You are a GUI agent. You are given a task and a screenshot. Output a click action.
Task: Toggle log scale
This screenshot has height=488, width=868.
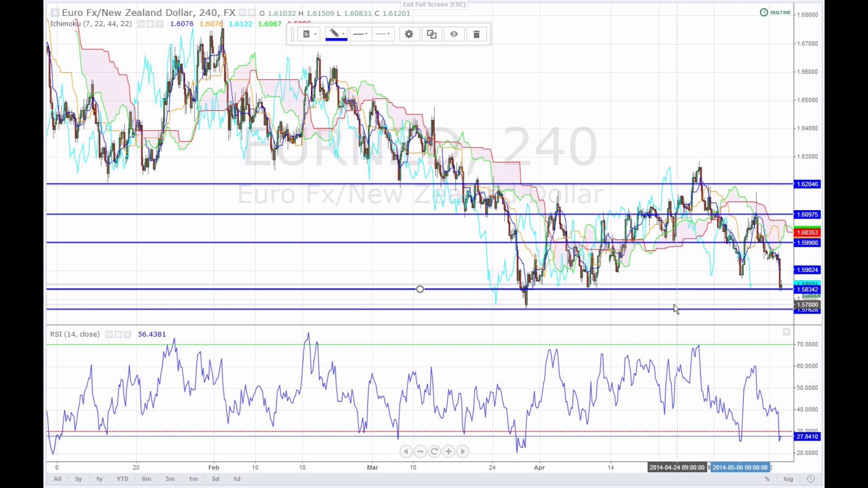coord(788,479)
